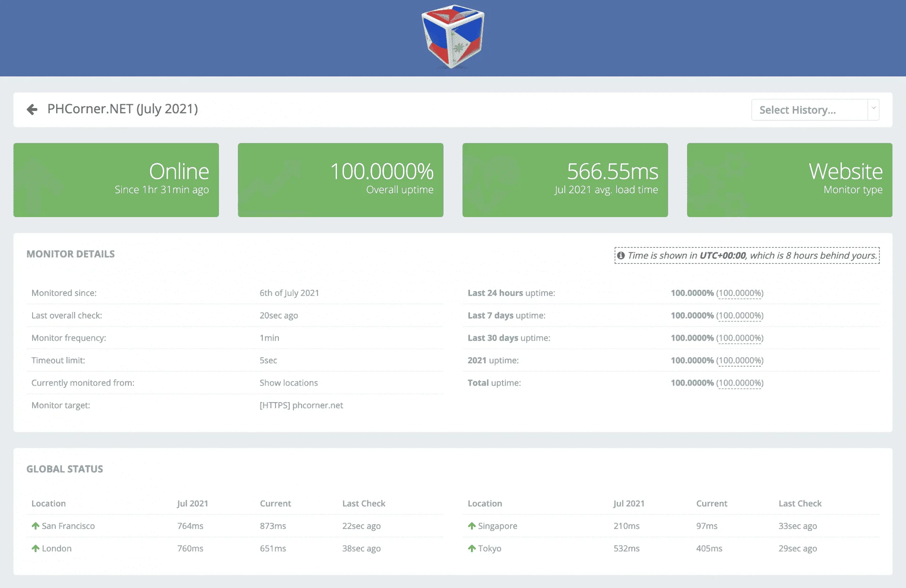Image resolution: width=906 pixels, height=588 pixels.
Task: Select the Website monitor type card
Action: [x=789, y=180]
